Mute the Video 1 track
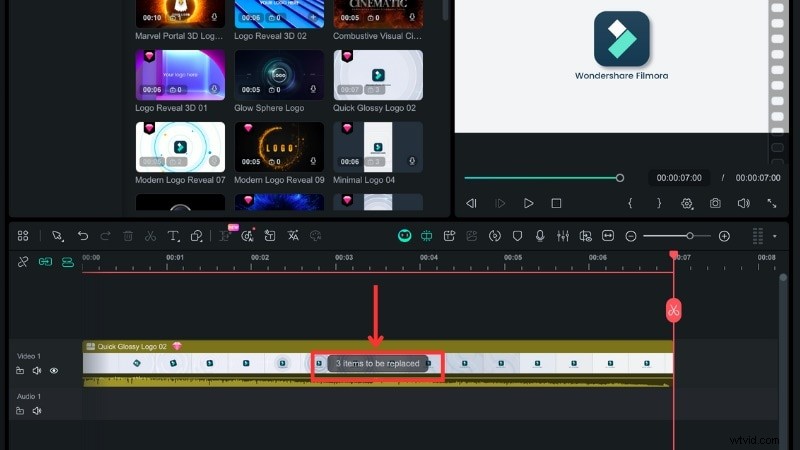 coord(37,370)
